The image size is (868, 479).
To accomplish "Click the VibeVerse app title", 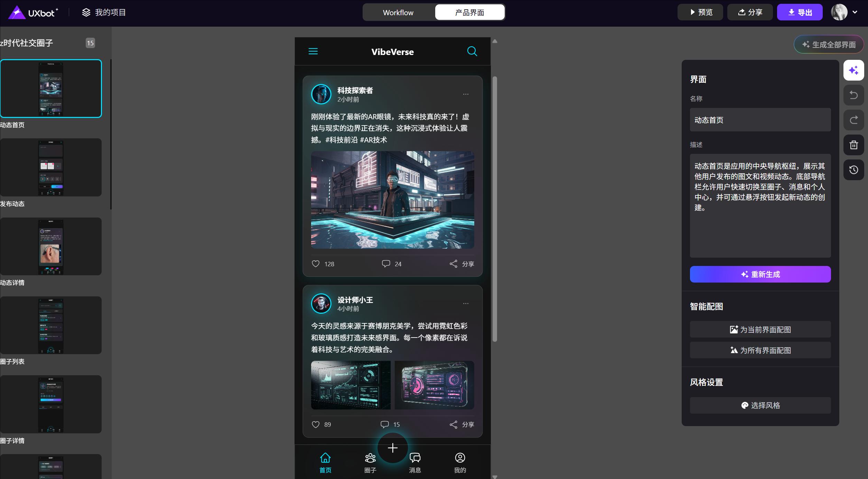I will click(x=392, y=52).
